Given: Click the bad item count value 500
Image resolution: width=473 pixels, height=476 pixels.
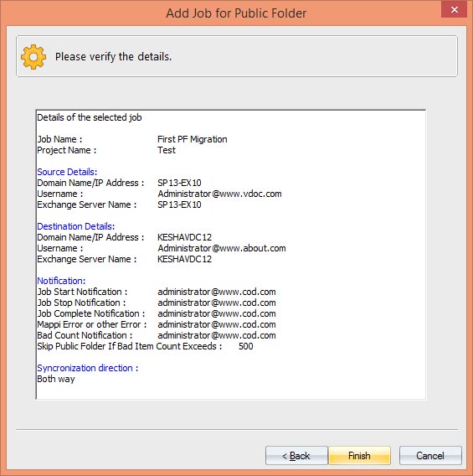Looking at the screenshot, I should tap(245, 346).
